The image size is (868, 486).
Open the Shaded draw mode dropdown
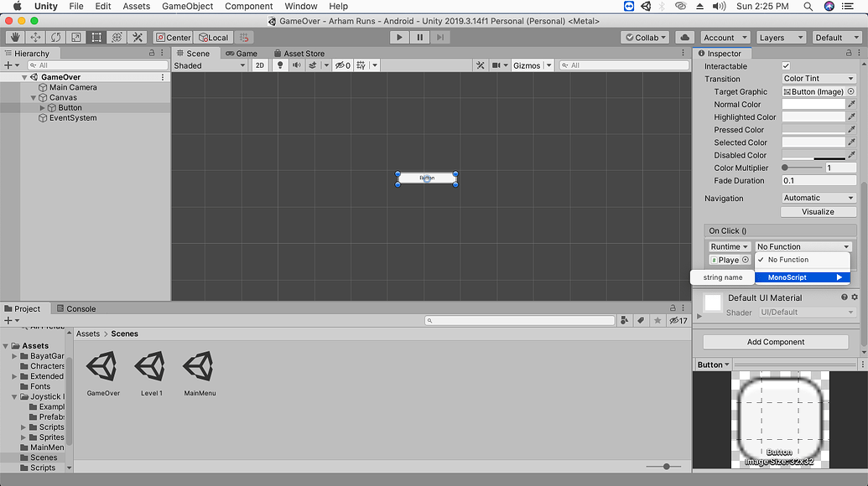click(x=210, y=65)
